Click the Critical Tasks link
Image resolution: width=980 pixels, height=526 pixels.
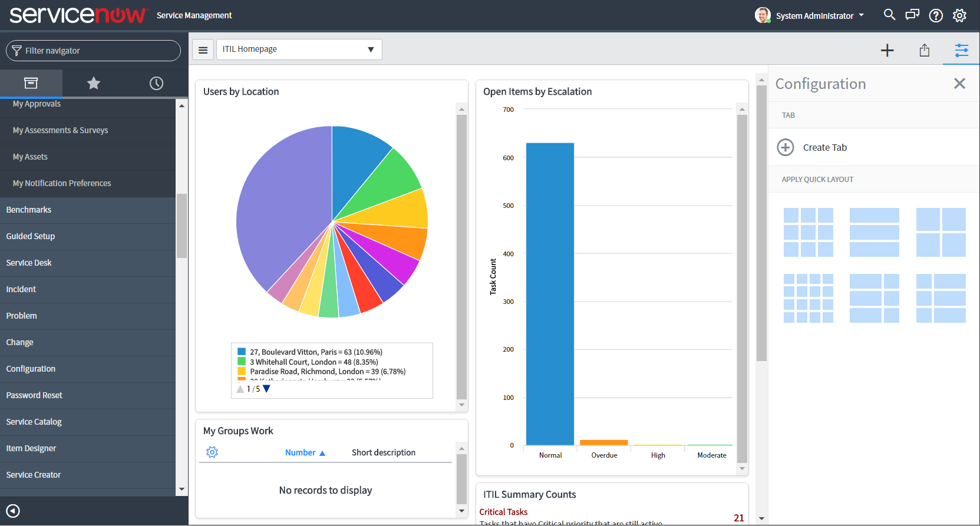503,512
